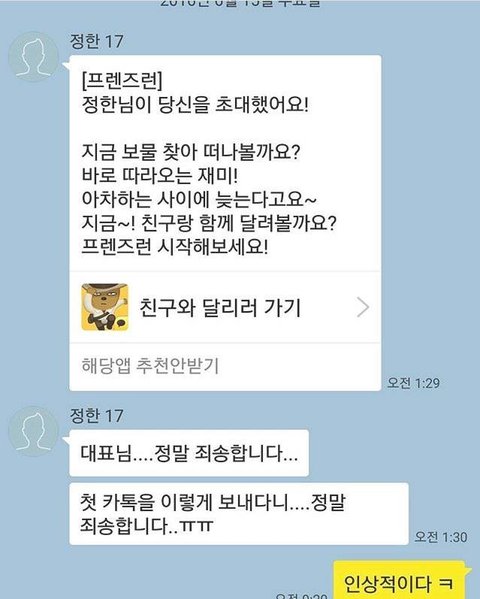Click 해당앱 추천안받기 to block app recommendations
Screen dimensions: 480x599
tap(150, 366)
